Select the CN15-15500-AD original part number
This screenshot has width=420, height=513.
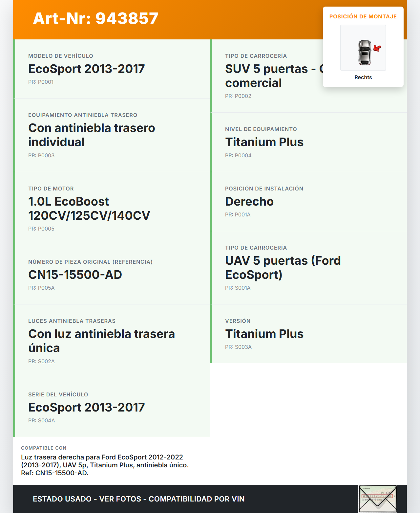click(75, 275)
